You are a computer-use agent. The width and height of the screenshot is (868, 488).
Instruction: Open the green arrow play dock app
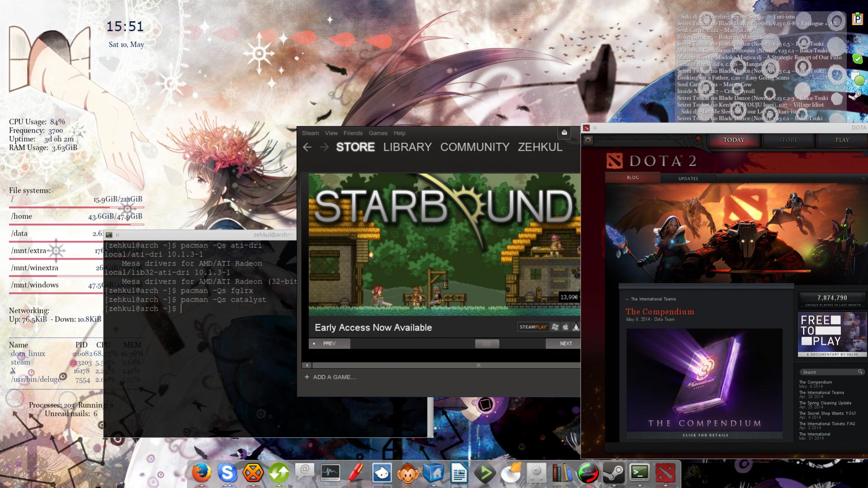[x=485, y=473]
